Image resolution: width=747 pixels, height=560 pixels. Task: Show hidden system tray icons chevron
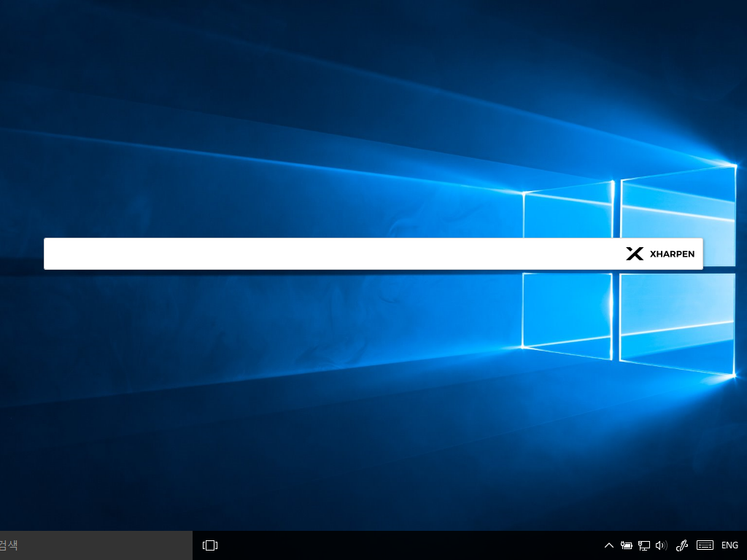coord(609,545)
